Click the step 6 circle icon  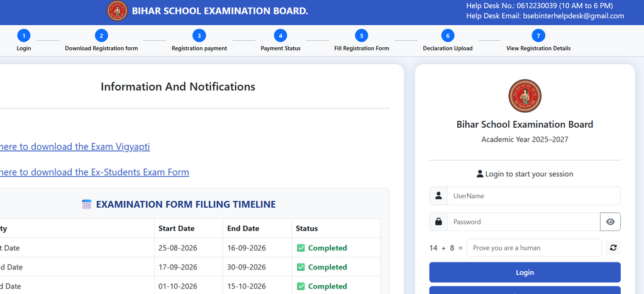click(448, 36)
